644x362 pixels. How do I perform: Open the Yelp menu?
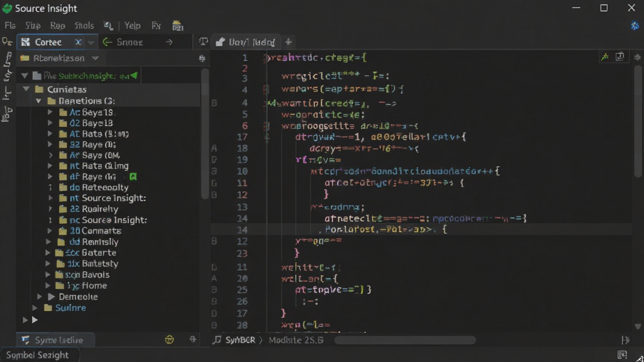pyautogui.click(x=132, y=26)
